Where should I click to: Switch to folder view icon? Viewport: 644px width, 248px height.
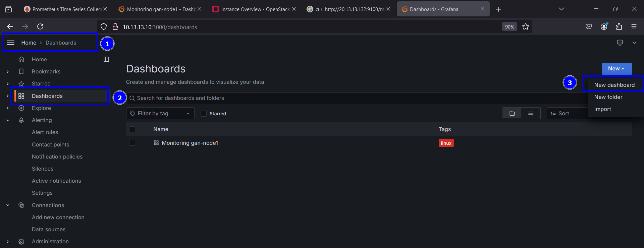[512, 113]
